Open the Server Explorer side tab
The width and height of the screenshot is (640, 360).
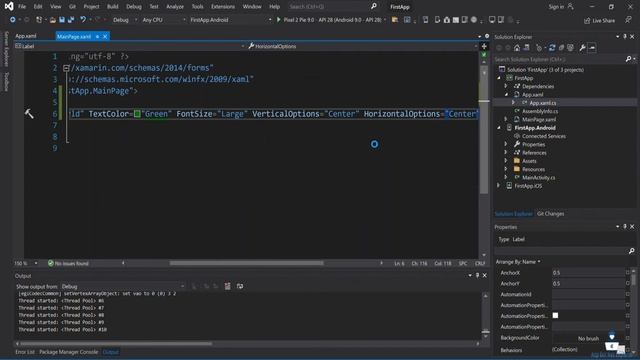click(6, 49)
